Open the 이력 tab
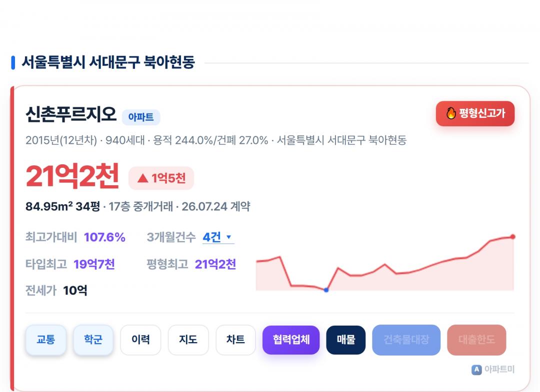540x392 pixels. 140,340
